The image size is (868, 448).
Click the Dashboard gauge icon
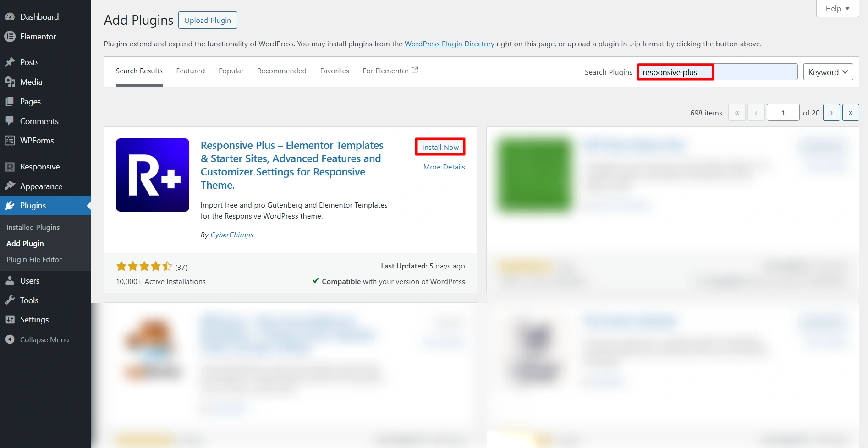10,17
